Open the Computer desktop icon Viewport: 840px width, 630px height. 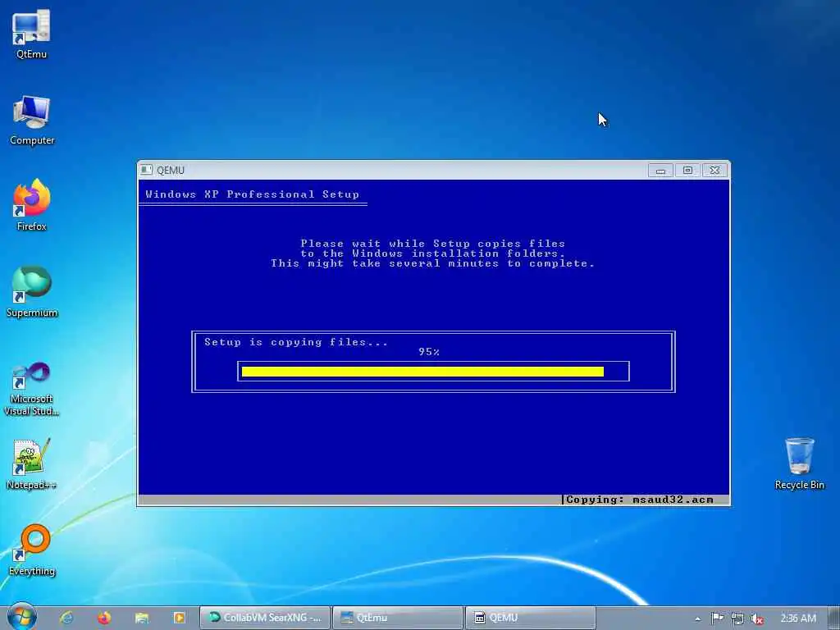coord(32,120)
